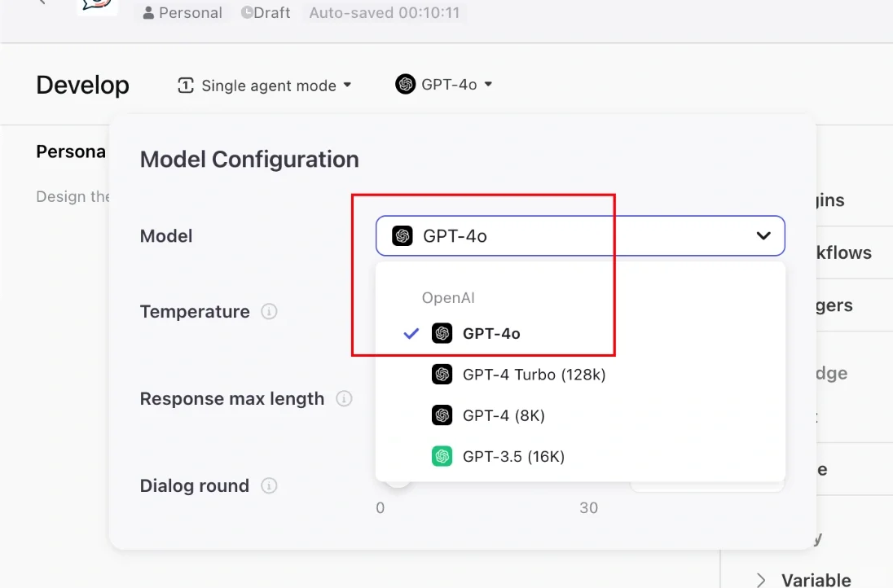Click the green GPT-3.5 (16K) model icon
This screenshot has height=588, width=893.
(442, 456)
